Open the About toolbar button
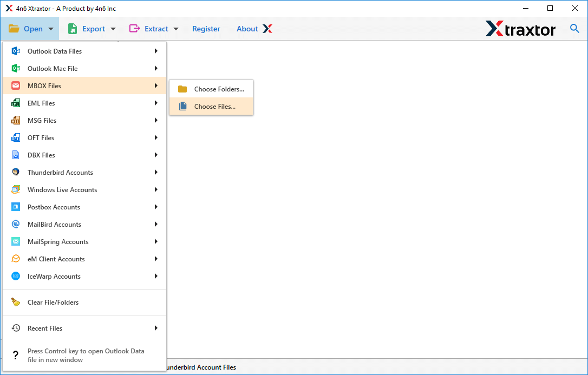The width and height of the screenshot is (588, 375). 253,29
